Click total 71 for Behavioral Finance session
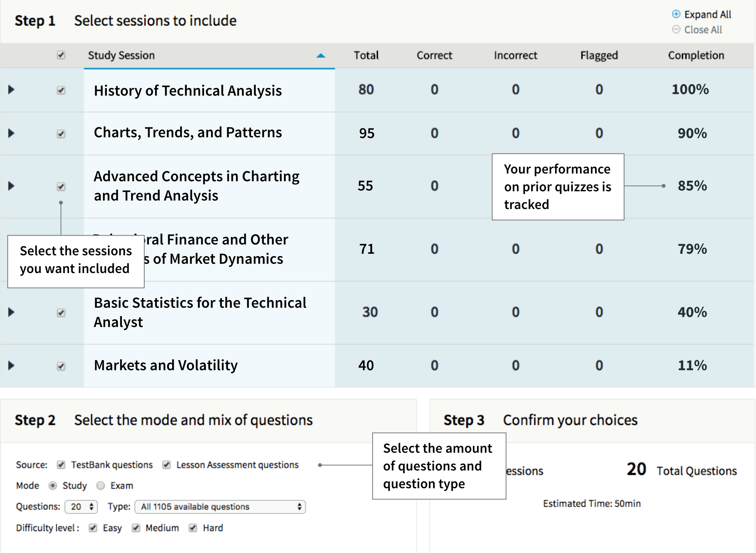The image size is (756, 553). [x=367, y=249]
